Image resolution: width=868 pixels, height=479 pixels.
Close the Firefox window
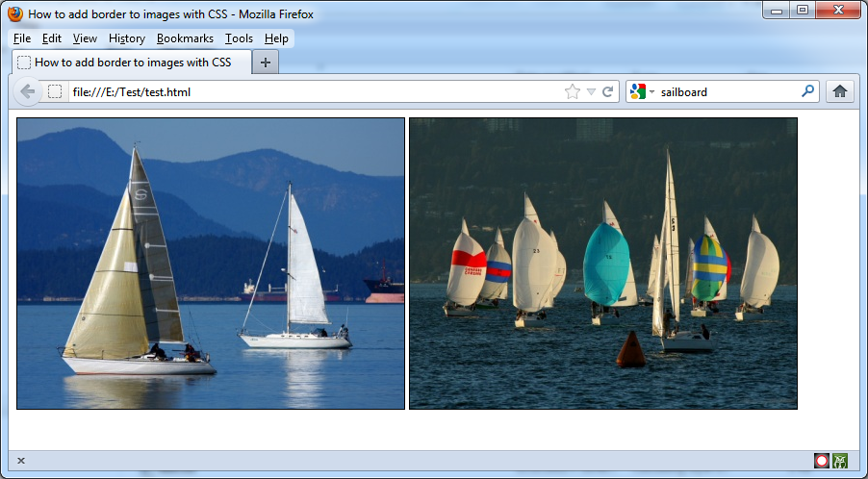point(838,11)
